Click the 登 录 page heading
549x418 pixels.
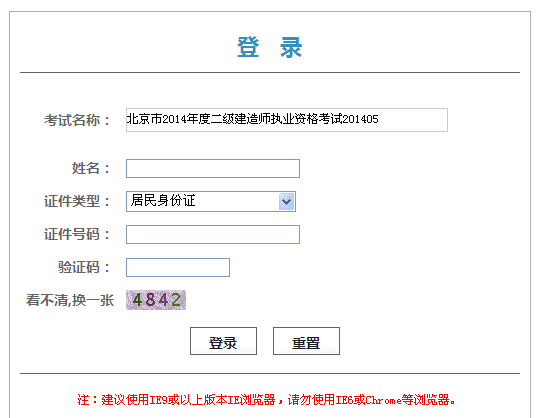tap(270, 47)
